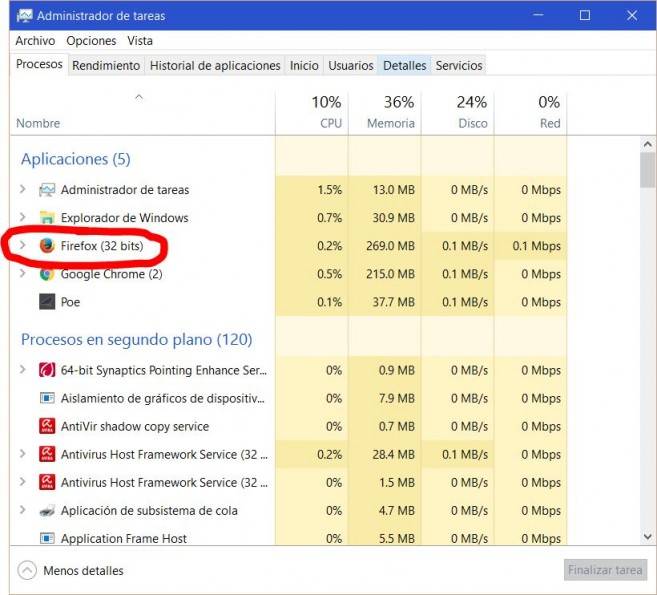
Task: Click the AntiVir shadow copy service icon
Action: click(47, 426)
